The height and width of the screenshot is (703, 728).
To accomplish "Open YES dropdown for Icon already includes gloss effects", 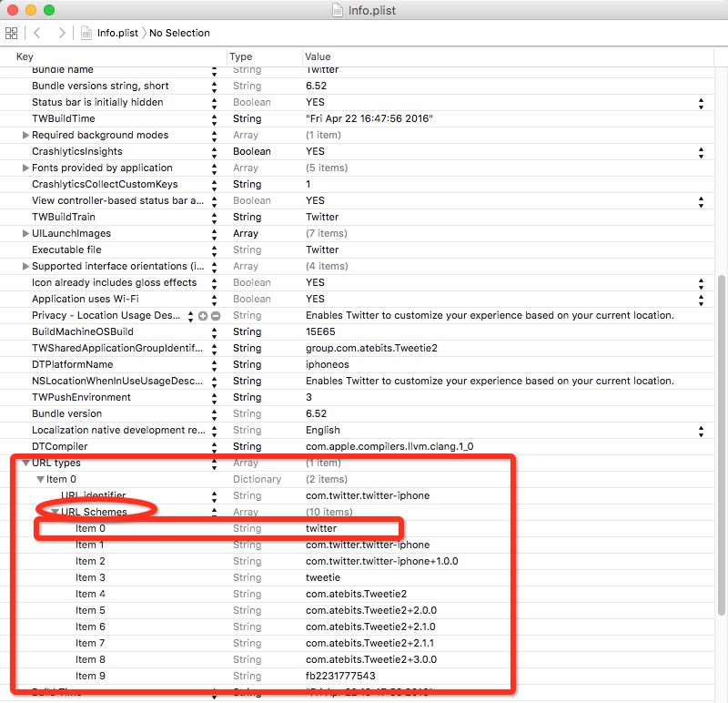I will pyautogui.click(x=701, y=283).
